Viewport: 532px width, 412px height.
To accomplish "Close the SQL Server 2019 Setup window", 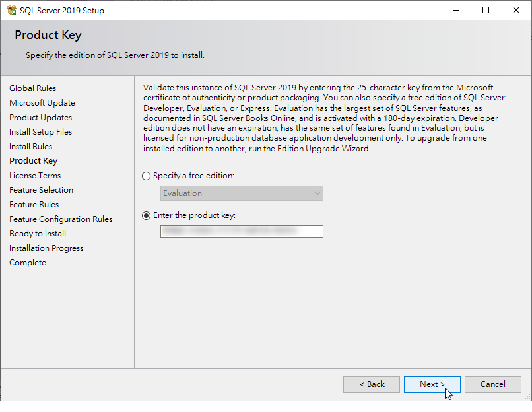I will [516, 10].
